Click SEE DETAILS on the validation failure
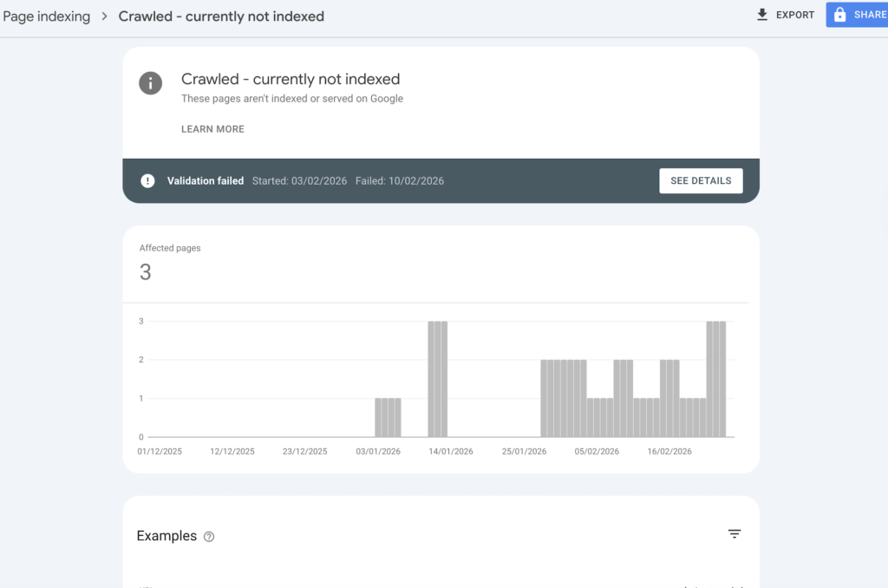888x588 pixels. pos(701,180)
